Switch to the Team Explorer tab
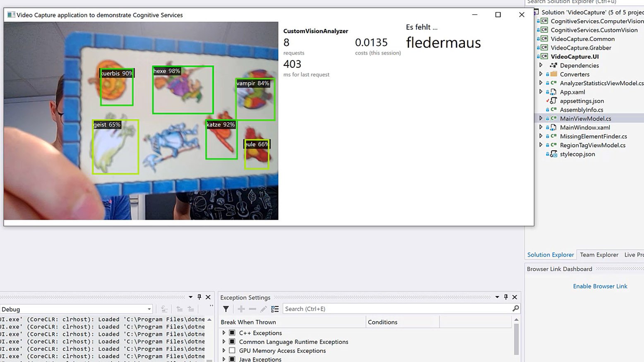The height and width of the screenshot is (362, 644). coord(599,254)
